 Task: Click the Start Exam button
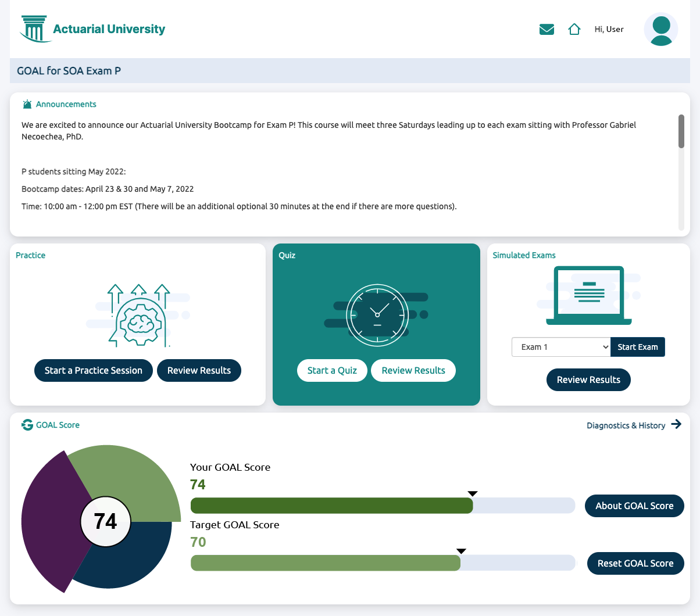638,347
